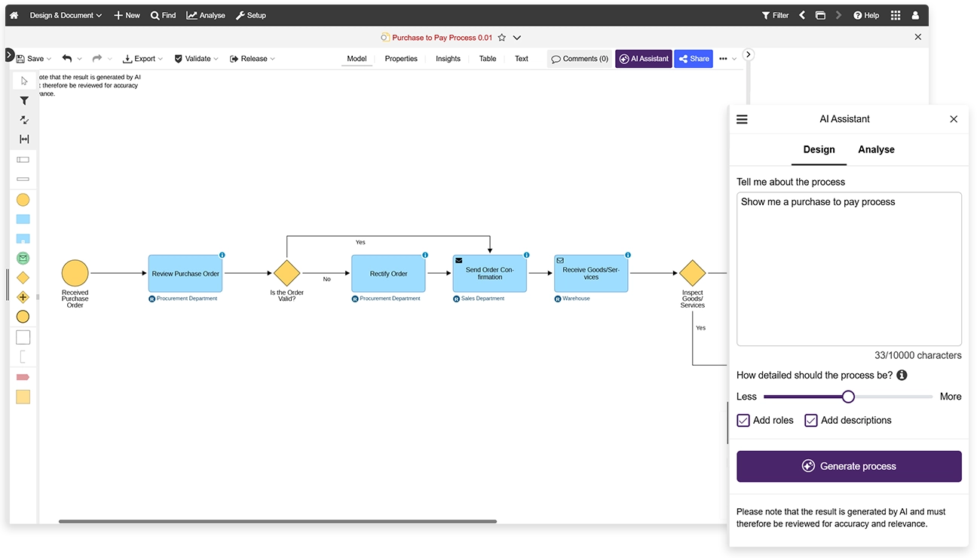The width and height of the screenshot is (980, 558).
Task: Switch to the Analyse tab
Action: tap(876, 149)
